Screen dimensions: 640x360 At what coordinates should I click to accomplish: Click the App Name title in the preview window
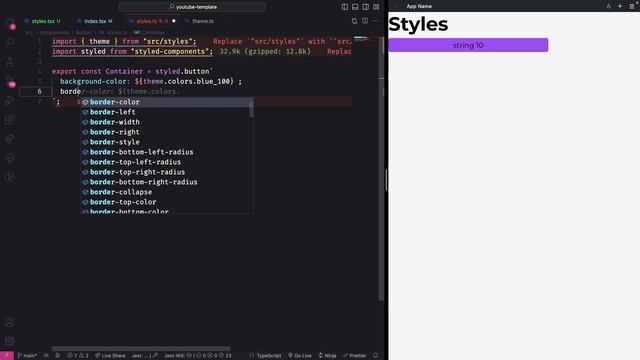419,6
